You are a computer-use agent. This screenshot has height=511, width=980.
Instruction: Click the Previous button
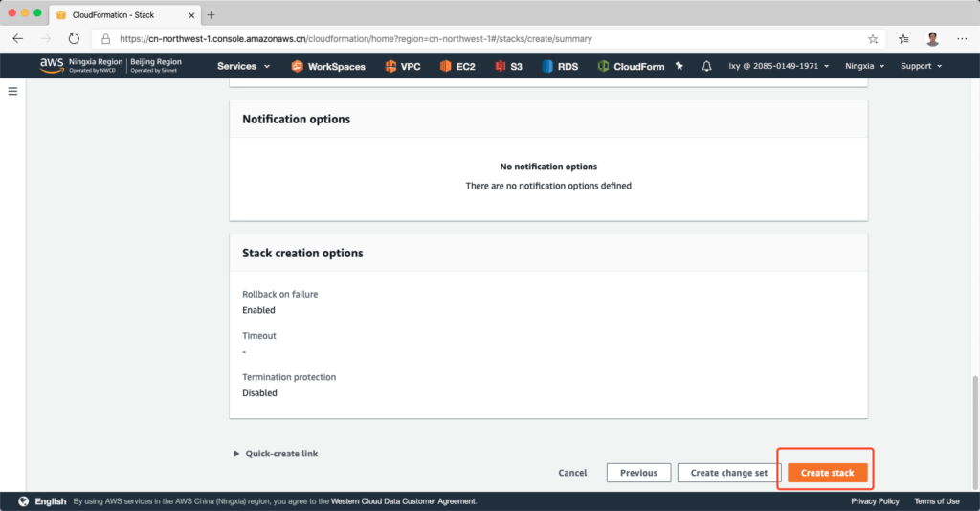(638, 473)
